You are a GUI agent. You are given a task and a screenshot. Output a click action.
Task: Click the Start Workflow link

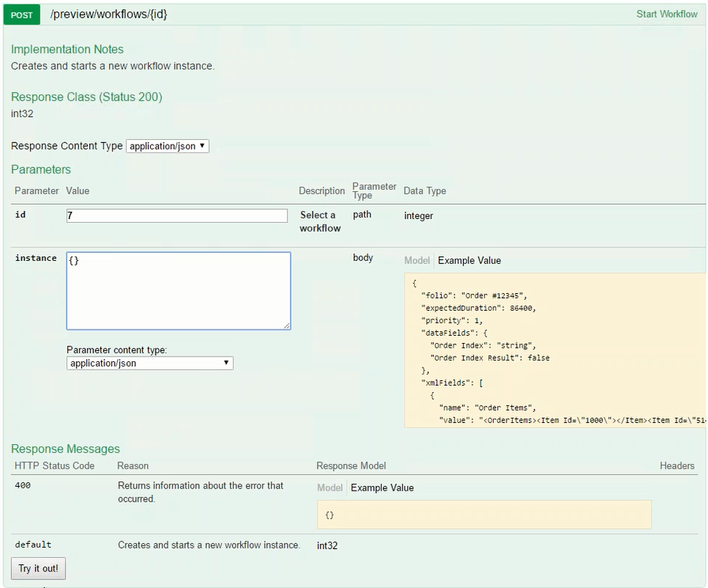[666, 14]
